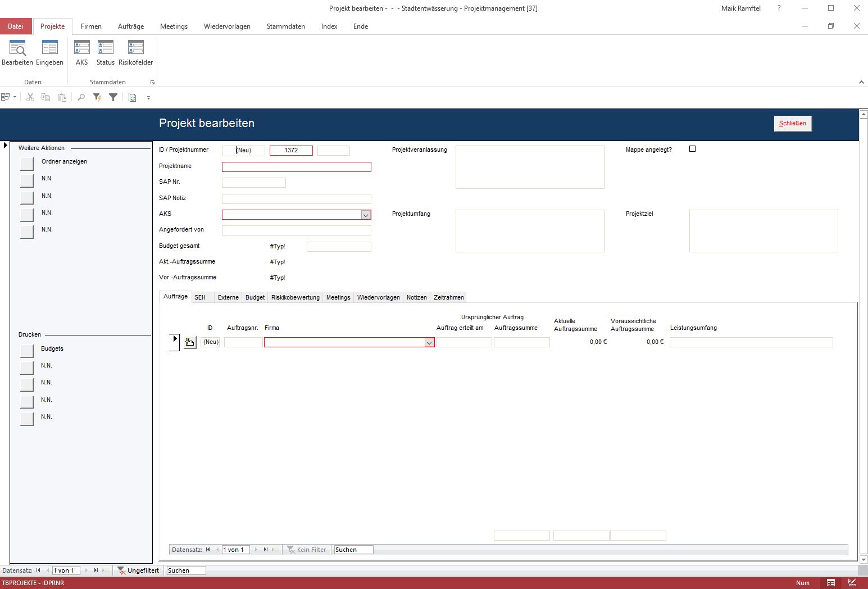Click into the SAP Nr. field
The width and height of the screenshot is (868, 589).
coord(254,183)
